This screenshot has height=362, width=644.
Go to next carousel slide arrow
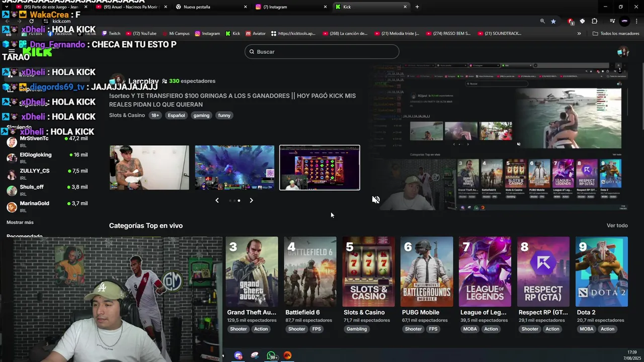(252, 200)
